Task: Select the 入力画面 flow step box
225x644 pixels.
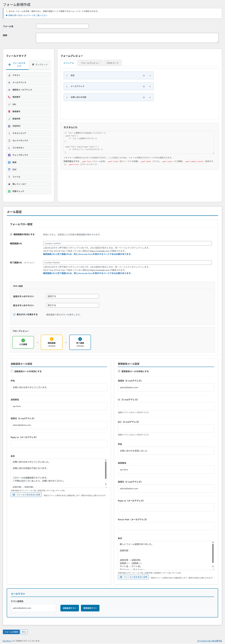Action: [23, 342]
